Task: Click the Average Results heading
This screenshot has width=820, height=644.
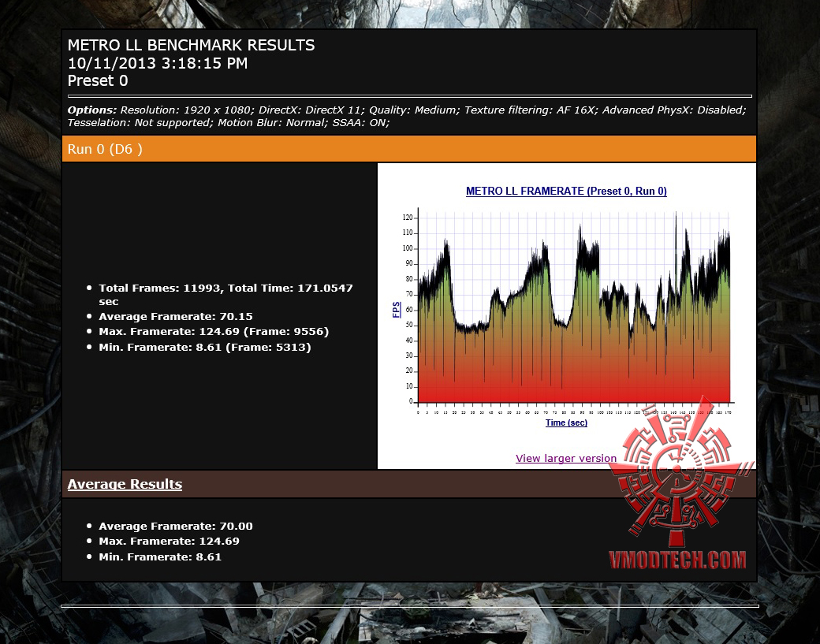Action: click(125, 484)
